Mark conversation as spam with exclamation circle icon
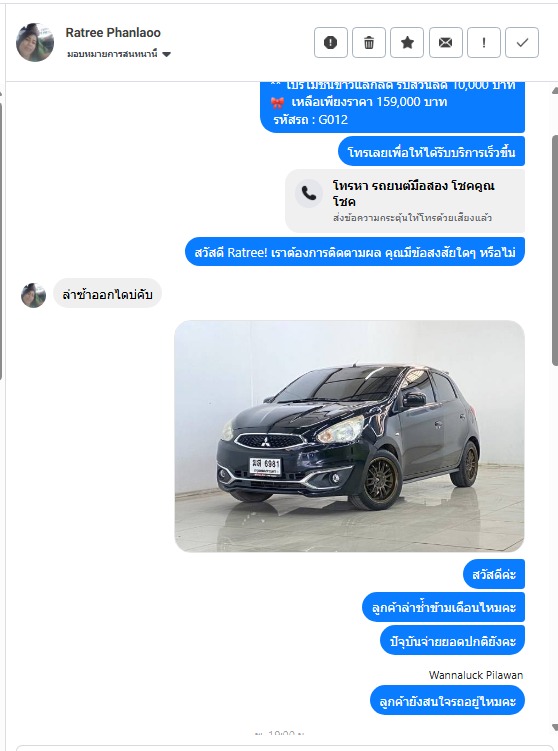 (x=330, y=43)
